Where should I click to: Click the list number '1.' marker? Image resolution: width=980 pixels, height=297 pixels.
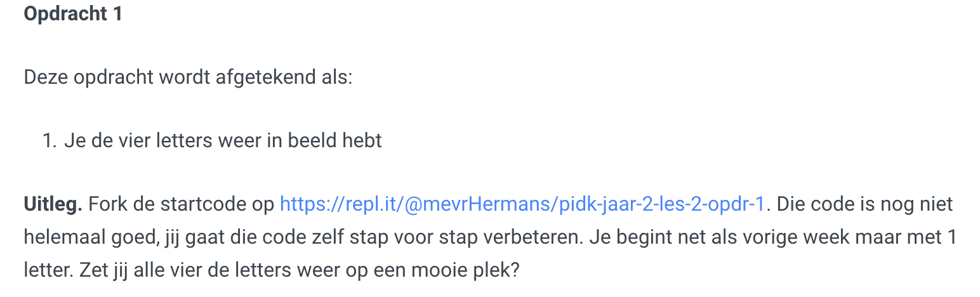click(x=50, y=140)
